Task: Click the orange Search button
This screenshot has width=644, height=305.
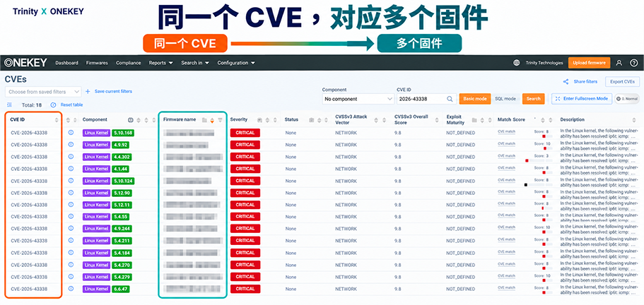Action: (x=534, y=99)
